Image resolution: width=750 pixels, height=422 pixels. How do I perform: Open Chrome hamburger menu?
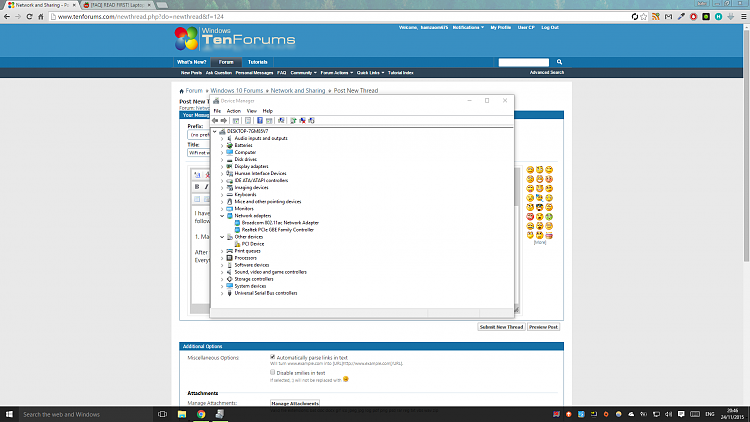743,16
